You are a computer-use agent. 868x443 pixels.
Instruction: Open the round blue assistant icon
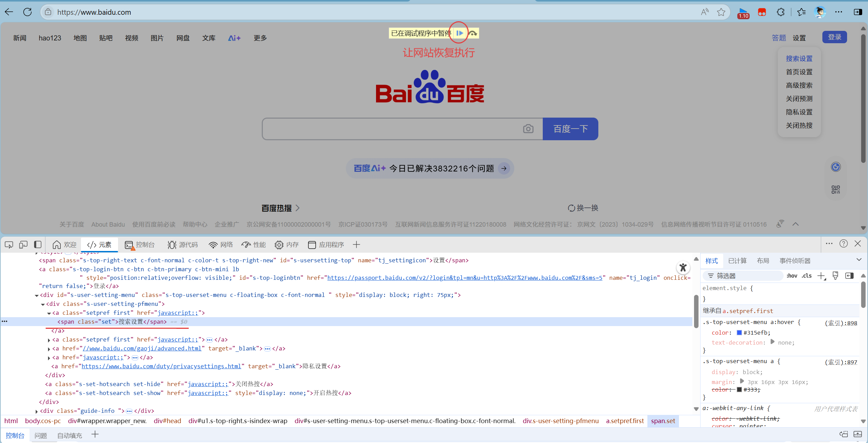point(836,167)
